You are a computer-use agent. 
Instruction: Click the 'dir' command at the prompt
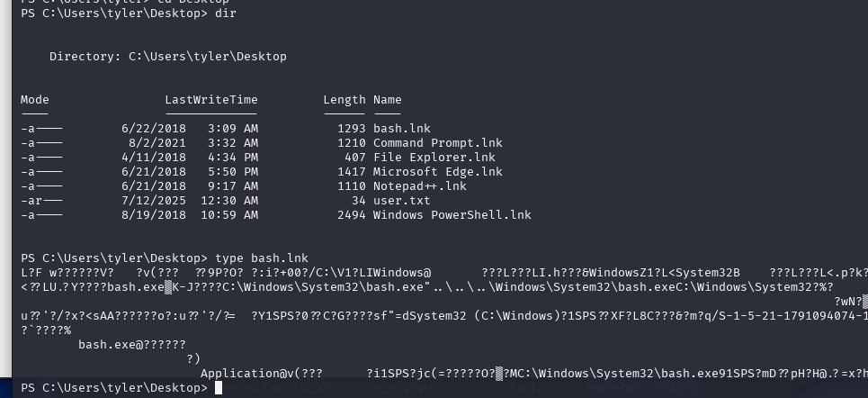point(226,14)
